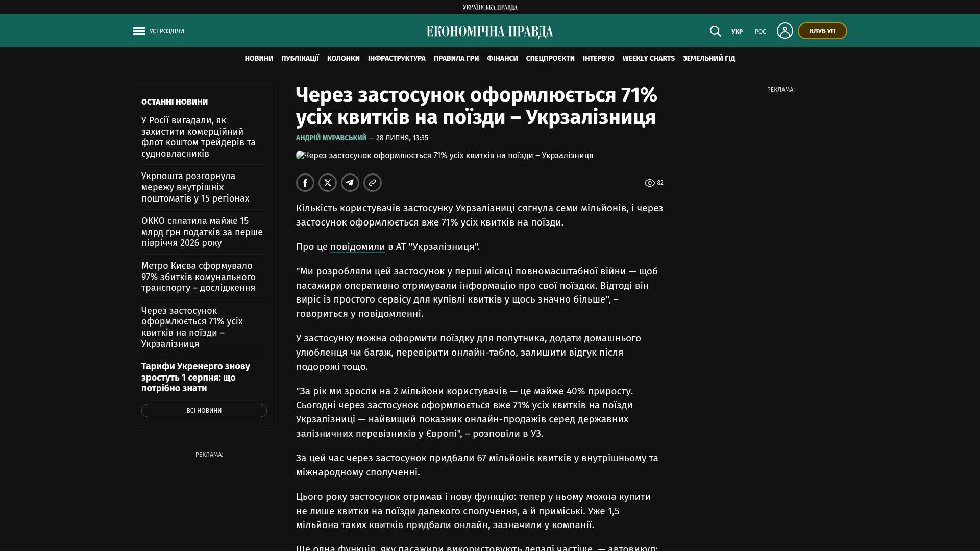Open Тарифи Укренерго news item
The height and width of the screenshot is (551, 980).
pyautogui.click(x=195, y=378)
